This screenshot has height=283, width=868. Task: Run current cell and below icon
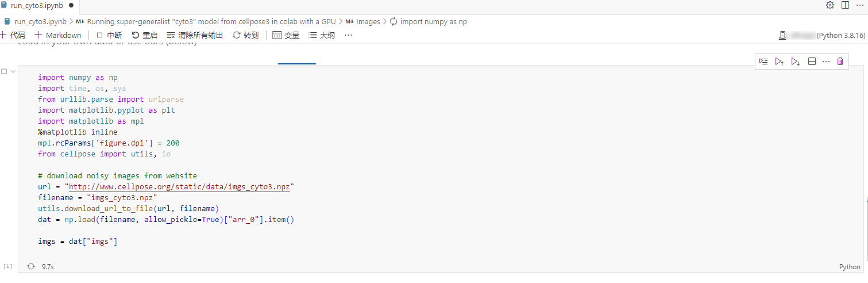click(x=795, y=62)
